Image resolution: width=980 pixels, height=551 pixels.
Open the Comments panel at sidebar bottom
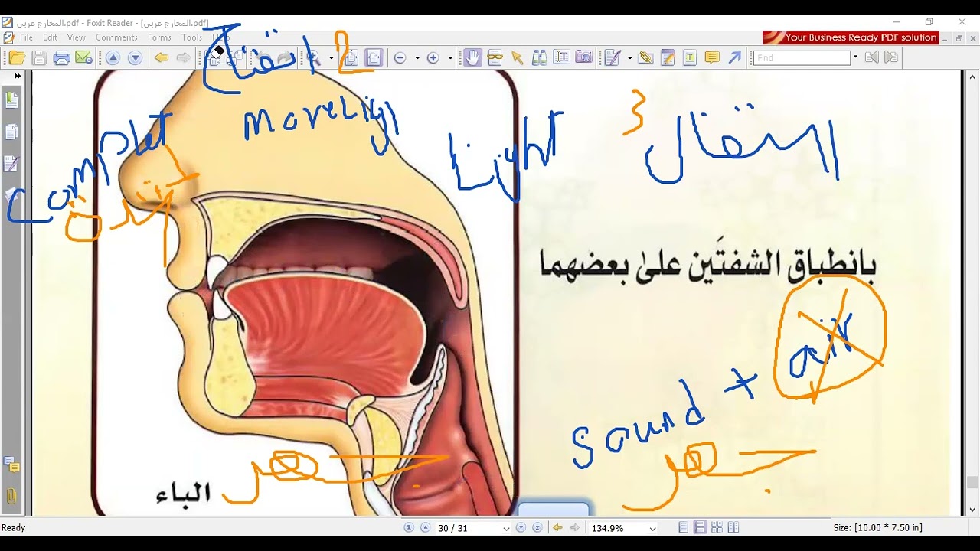[11, 464]
